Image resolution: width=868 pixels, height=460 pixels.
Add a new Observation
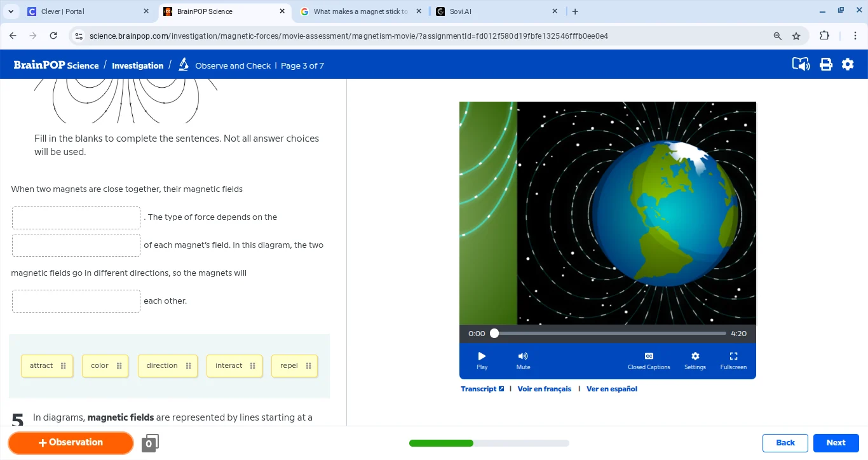[x=71, y=443]
